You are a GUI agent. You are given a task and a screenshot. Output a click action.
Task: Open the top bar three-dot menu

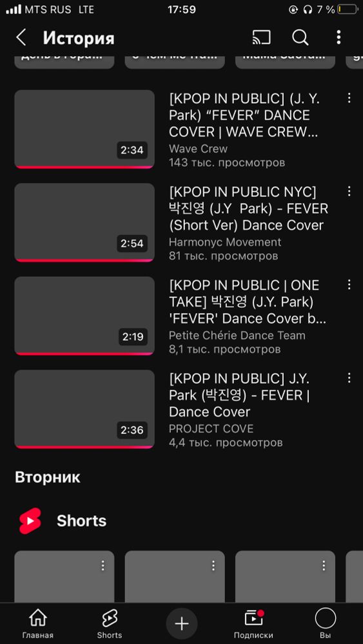pyautogui.click(x=338, y=38)
